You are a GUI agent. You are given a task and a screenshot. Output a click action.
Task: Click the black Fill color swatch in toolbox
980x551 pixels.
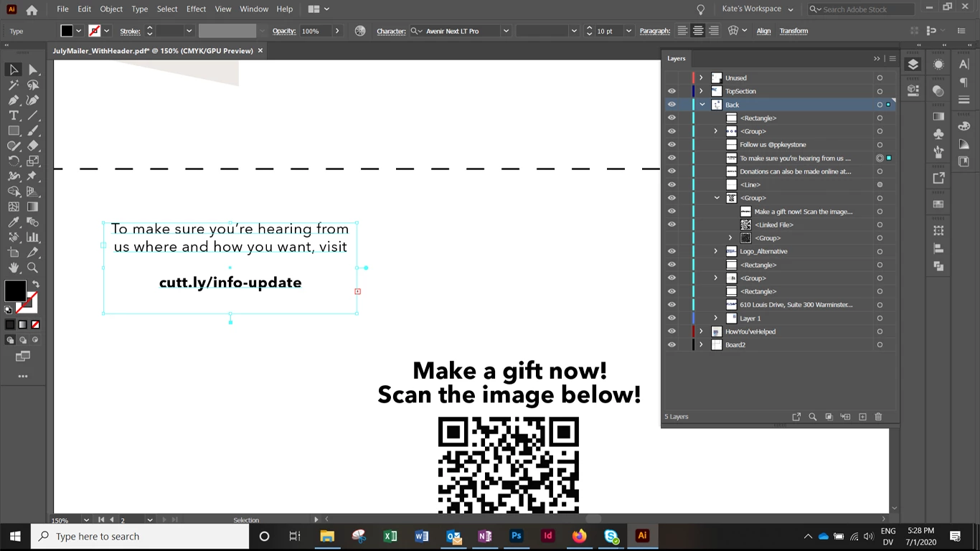point(15,291)
